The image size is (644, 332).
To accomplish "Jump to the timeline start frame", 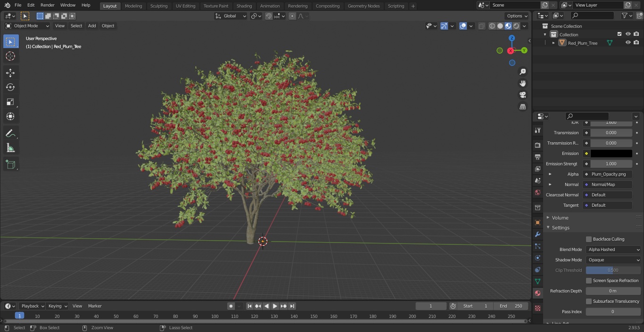I will tap(249, 306).
